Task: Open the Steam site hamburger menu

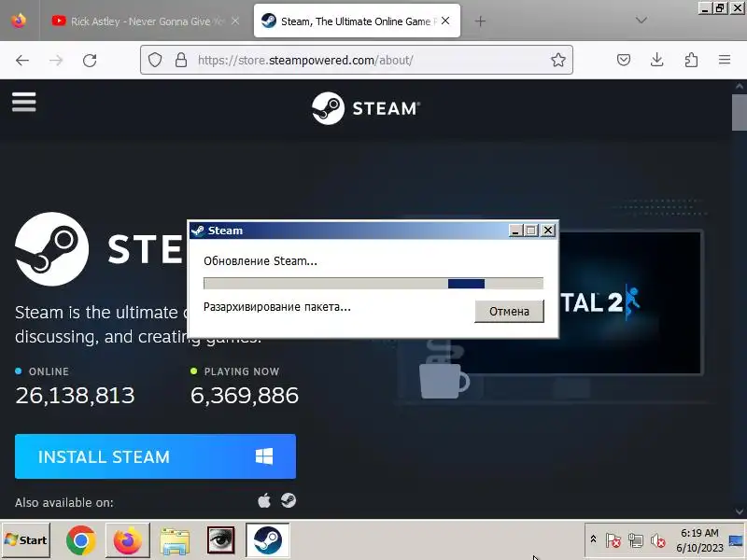Action: pyautogui.click(x=24, y=102)
